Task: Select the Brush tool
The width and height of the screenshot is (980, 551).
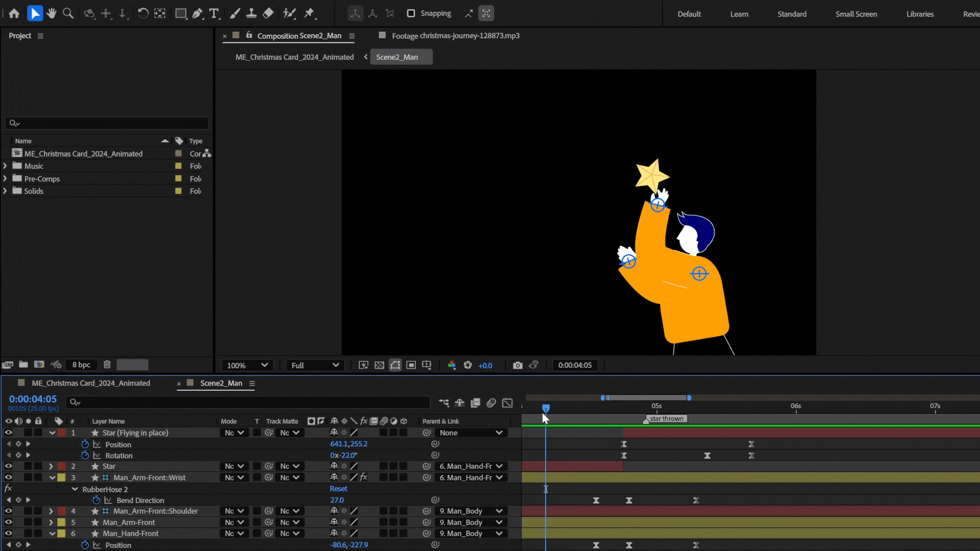Action: pos(235,14)
